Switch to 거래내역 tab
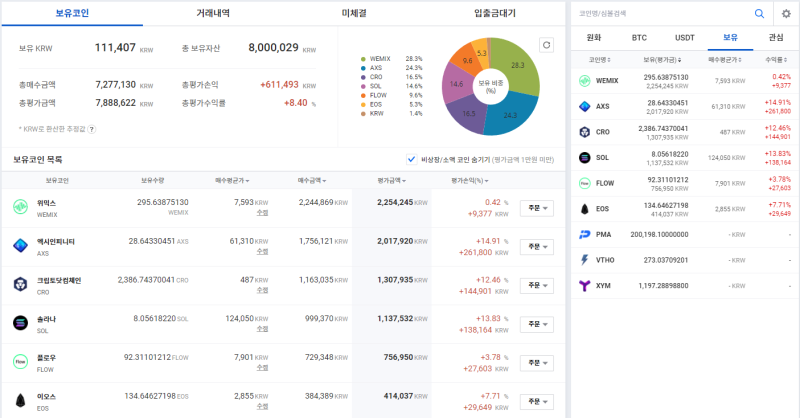The width and height of the screenshot is (800, 418). pos(213,13)
